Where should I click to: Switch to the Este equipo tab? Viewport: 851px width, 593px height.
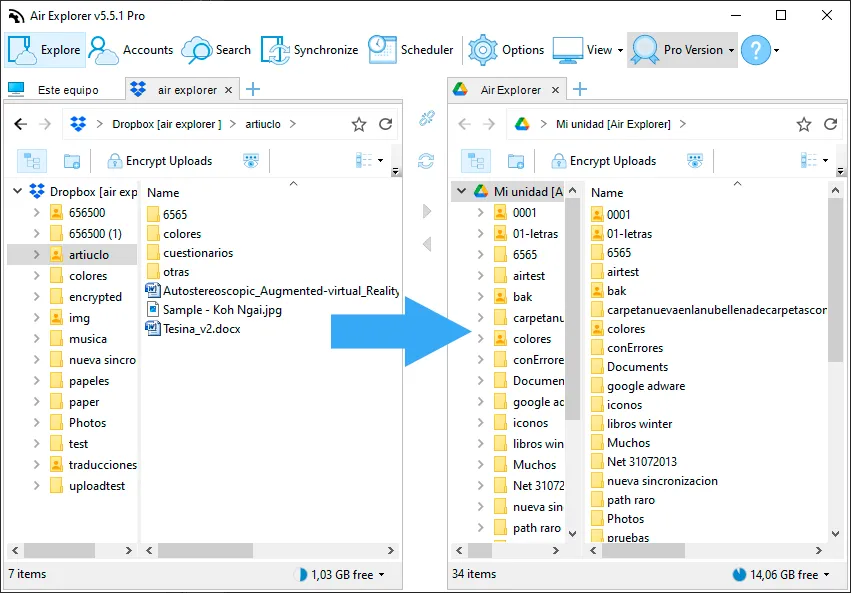click(x=54, y=90)
